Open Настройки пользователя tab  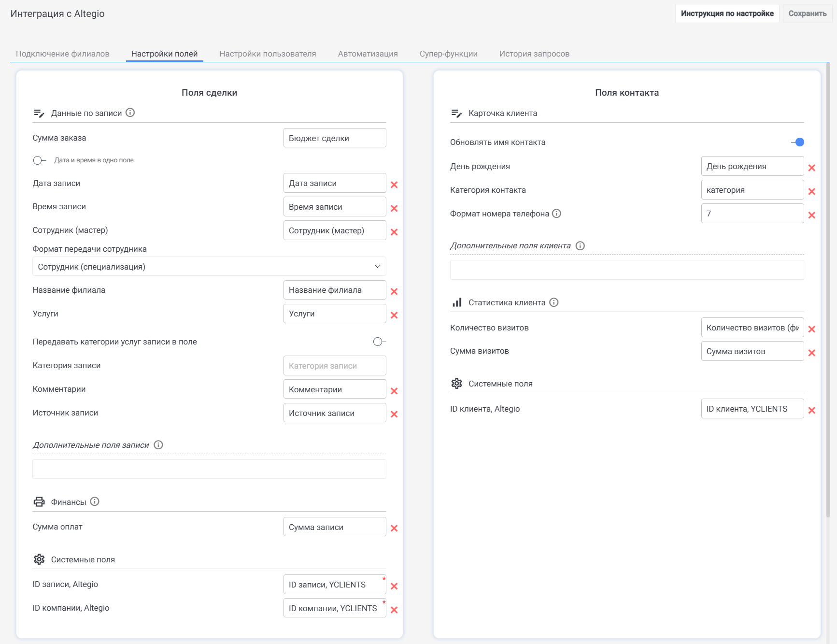[x=268, y=54]
